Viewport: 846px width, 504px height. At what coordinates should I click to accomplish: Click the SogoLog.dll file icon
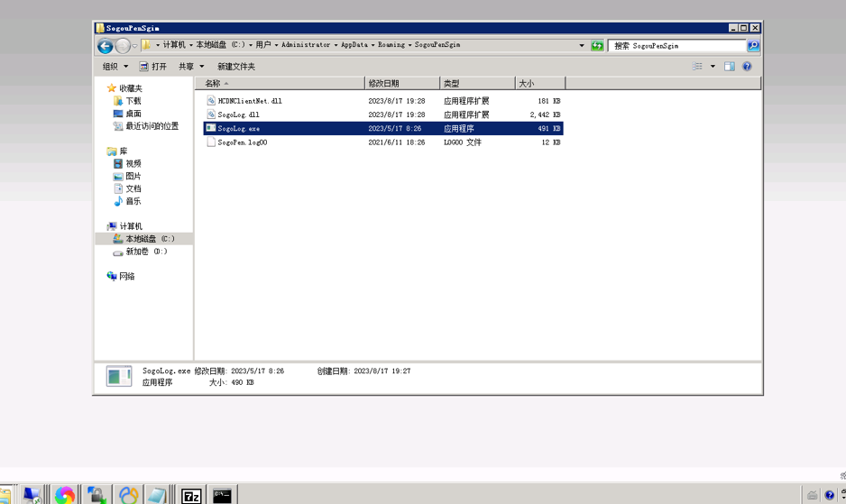(211, 115)
